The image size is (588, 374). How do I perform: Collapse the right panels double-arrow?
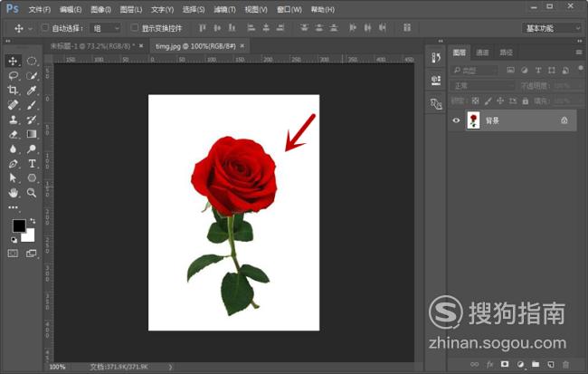point(580,41)
